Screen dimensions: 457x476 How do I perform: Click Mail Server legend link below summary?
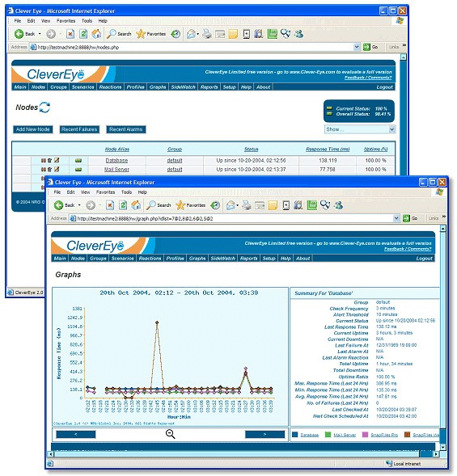[345, 435]
